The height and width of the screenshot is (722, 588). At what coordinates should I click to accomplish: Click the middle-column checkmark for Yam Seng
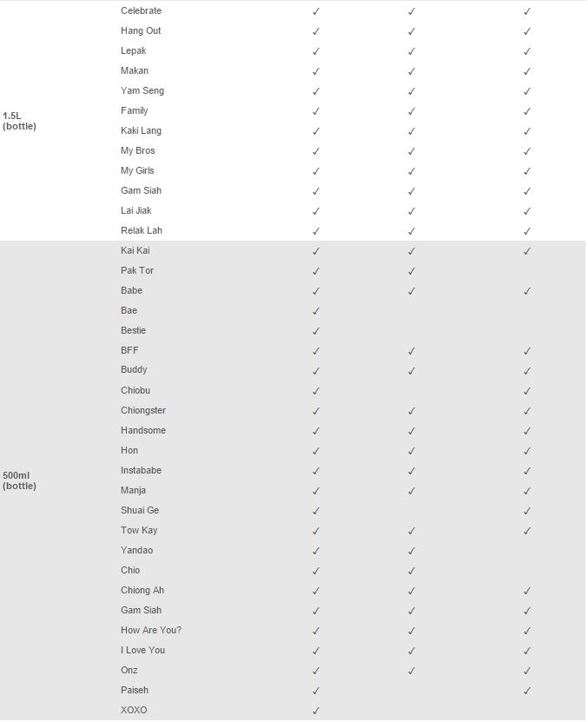(411, 91)
